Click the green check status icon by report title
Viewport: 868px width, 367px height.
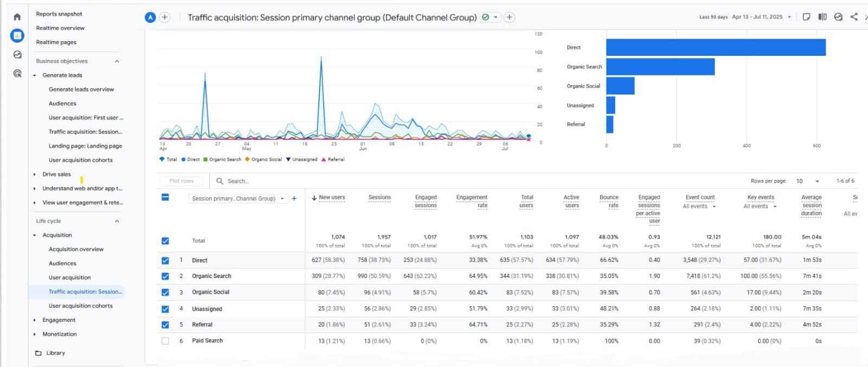[486, 17]
